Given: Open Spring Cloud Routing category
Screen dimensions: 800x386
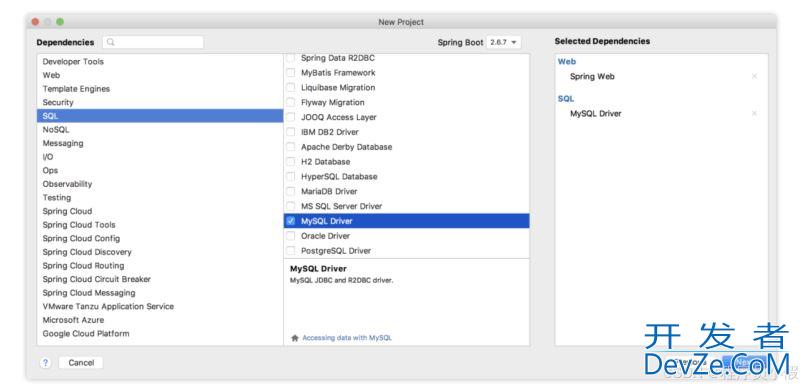Looking at the screenshot, I should point(160,266).
